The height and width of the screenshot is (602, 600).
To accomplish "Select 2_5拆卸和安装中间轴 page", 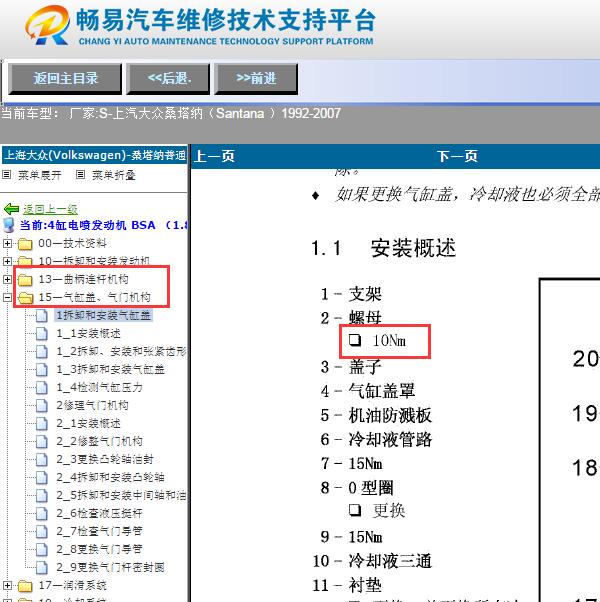I will pos(122,495).
